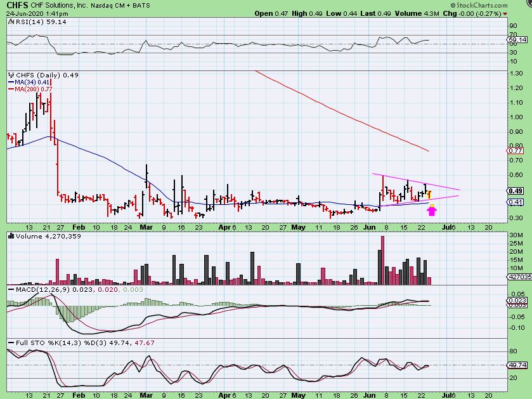Select the 0.49 last price tag
This screenshot has height=399, width=532.
[516, 191]
